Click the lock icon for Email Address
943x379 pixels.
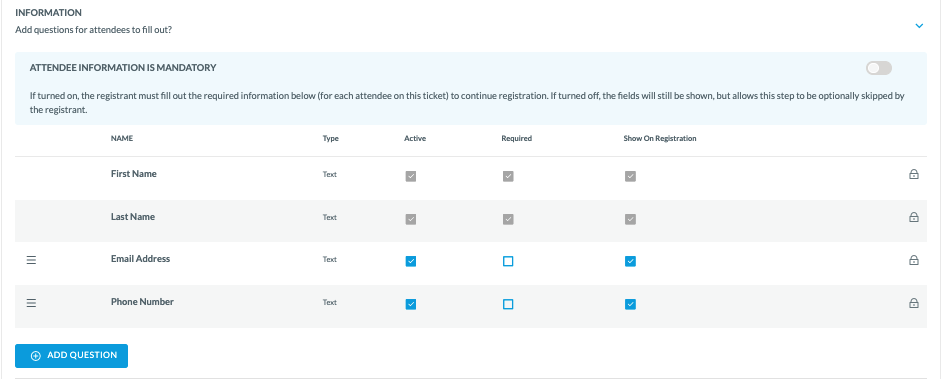point(914,260)
